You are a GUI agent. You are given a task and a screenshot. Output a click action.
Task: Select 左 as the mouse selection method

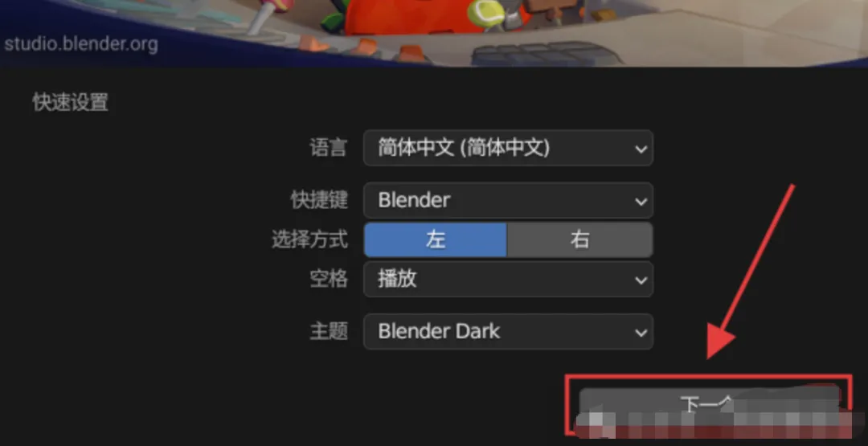click(435, 239)
